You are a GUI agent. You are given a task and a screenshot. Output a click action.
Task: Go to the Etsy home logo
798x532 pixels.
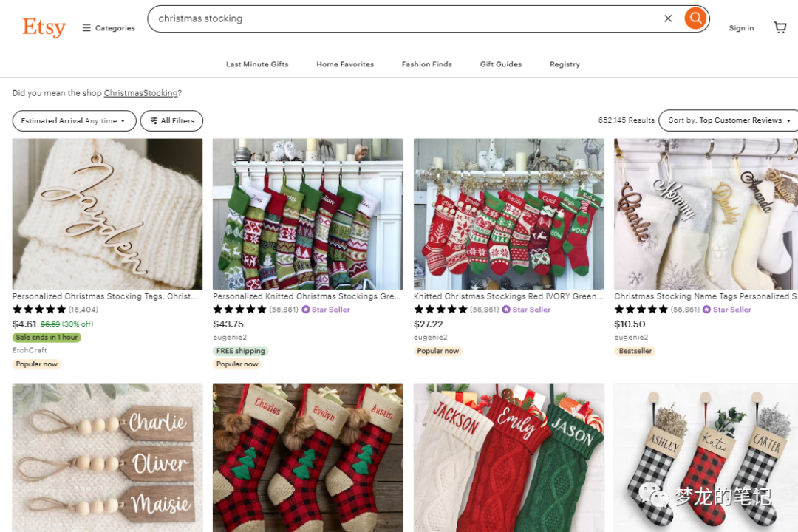pos(44,27)
